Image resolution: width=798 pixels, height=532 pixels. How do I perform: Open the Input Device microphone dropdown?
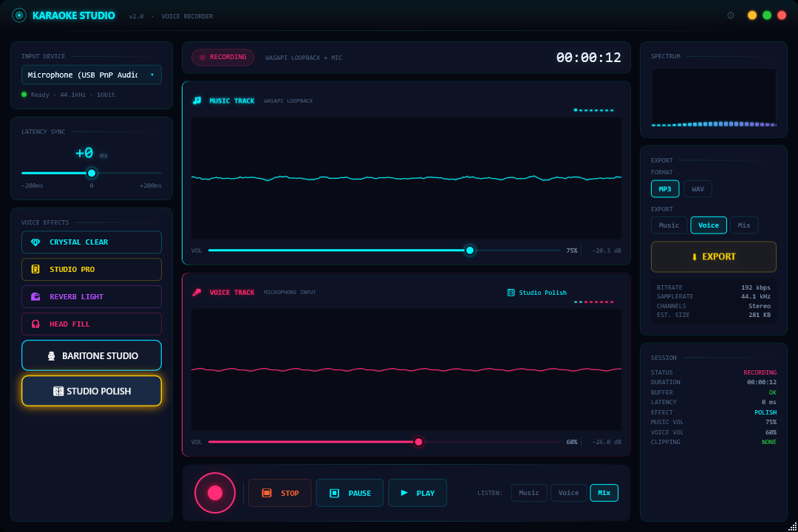point(92,75)
